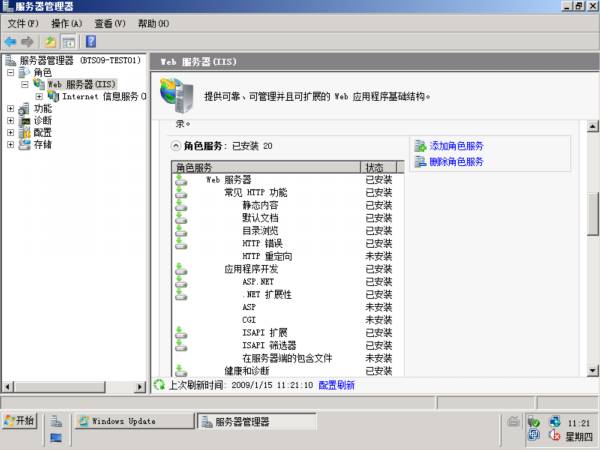600x450 pixels.
Task: Toggle the show/hide console tree icon
Action: 69,42
